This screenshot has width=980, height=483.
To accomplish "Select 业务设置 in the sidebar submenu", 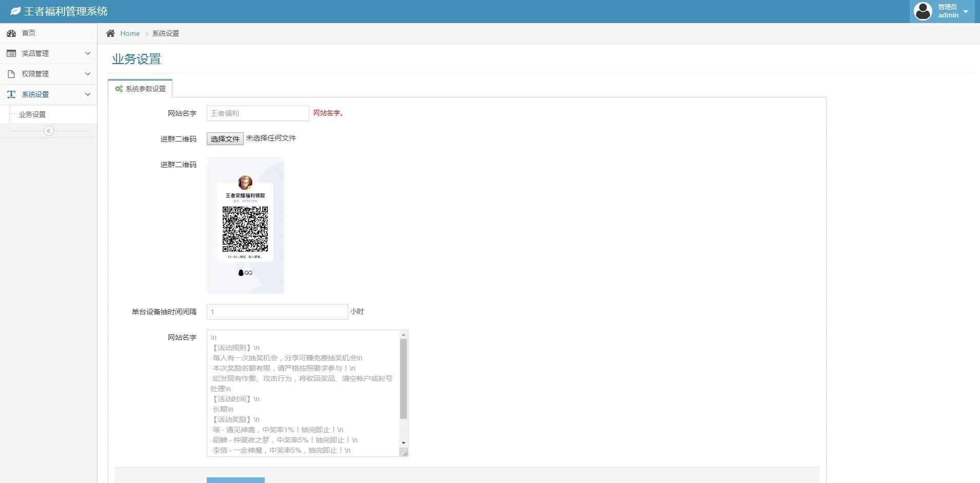I will point(32,114).
